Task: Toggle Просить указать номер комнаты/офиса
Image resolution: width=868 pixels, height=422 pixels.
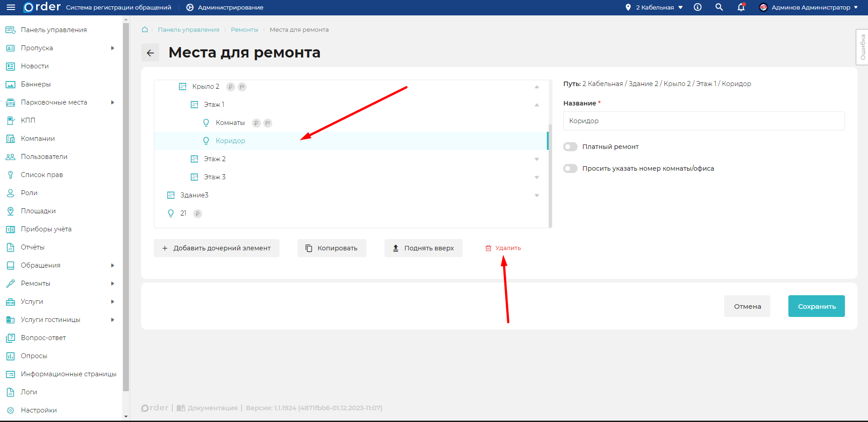Action: pyautogui.click(x=570, y=168)
